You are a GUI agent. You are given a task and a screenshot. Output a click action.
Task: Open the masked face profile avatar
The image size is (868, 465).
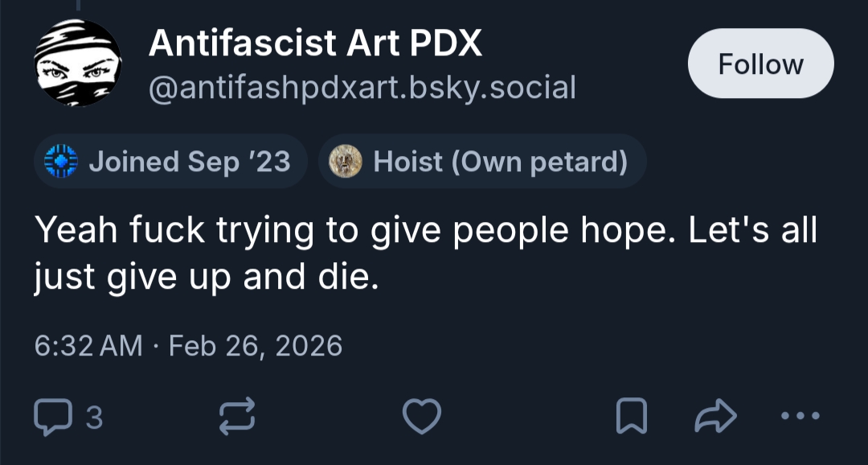(x=77, y=64)
